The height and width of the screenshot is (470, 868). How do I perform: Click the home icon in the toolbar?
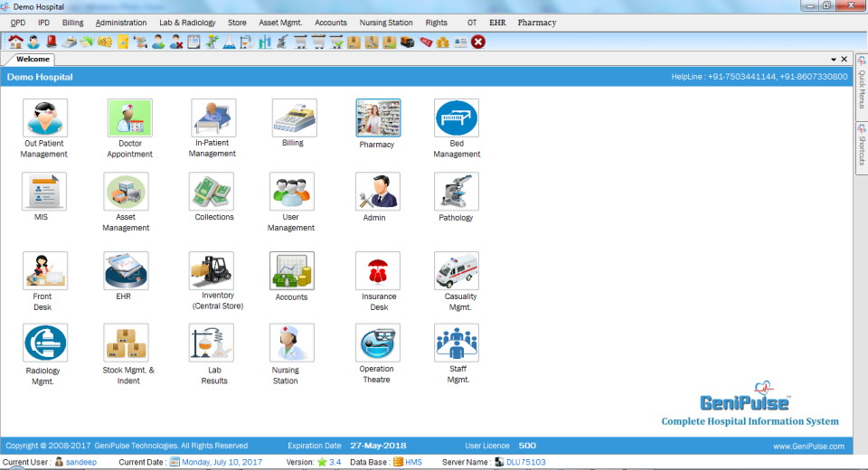click(x=15, y=42)
